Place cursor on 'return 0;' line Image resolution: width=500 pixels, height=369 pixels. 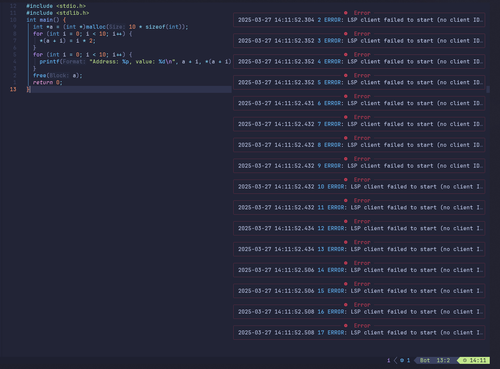coord(48,82)
